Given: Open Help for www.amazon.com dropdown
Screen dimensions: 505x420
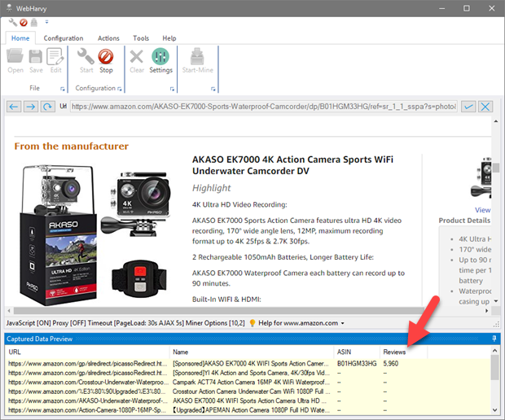Looking at the screenshot, I should [x=297, y=323].
